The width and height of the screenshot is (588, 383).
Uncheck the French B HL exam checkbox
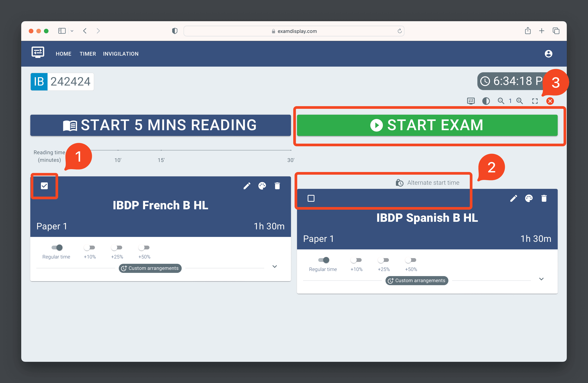44,186
